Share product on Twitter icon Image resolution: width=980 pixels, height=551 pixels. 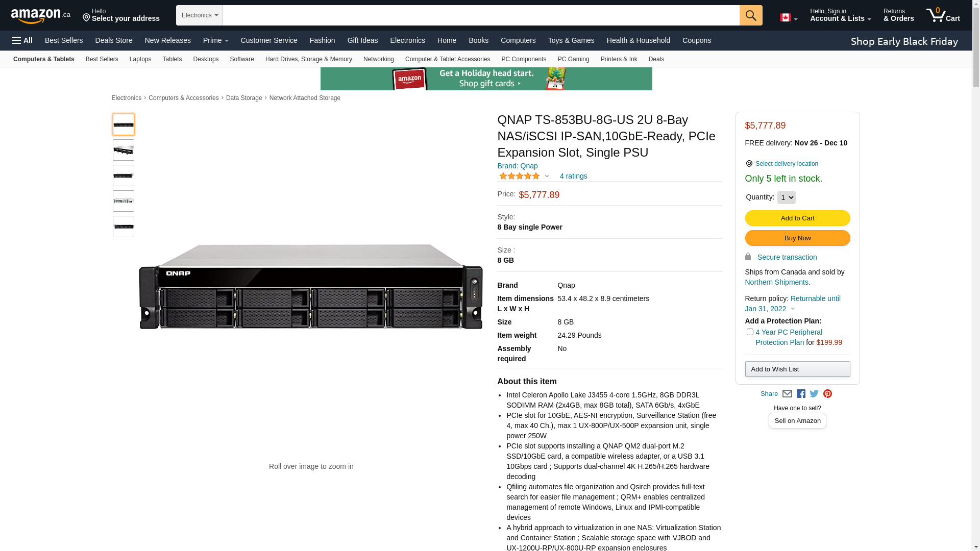click(814, 394)
